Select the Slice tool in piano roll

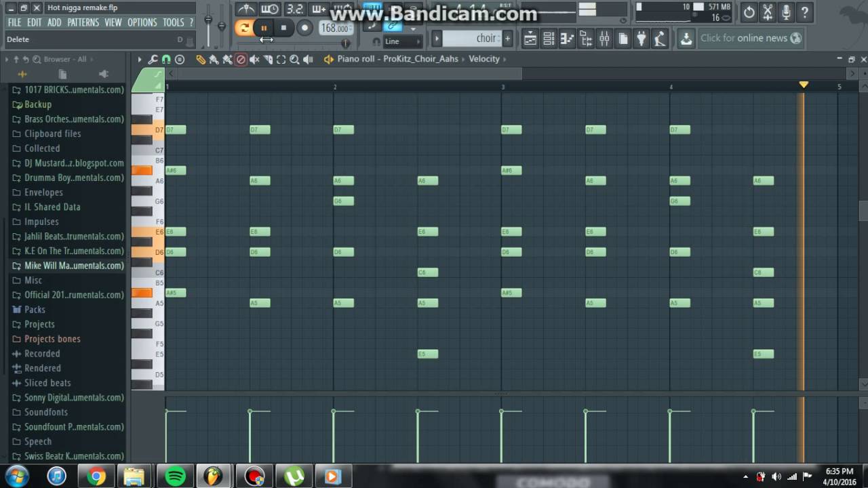(x=268, y=60)
